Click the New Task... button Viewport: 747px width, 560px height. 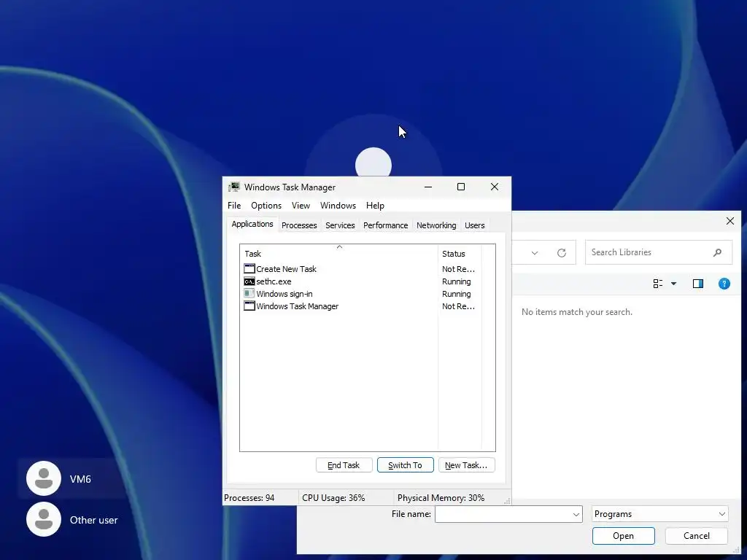[x=466, y=465]
